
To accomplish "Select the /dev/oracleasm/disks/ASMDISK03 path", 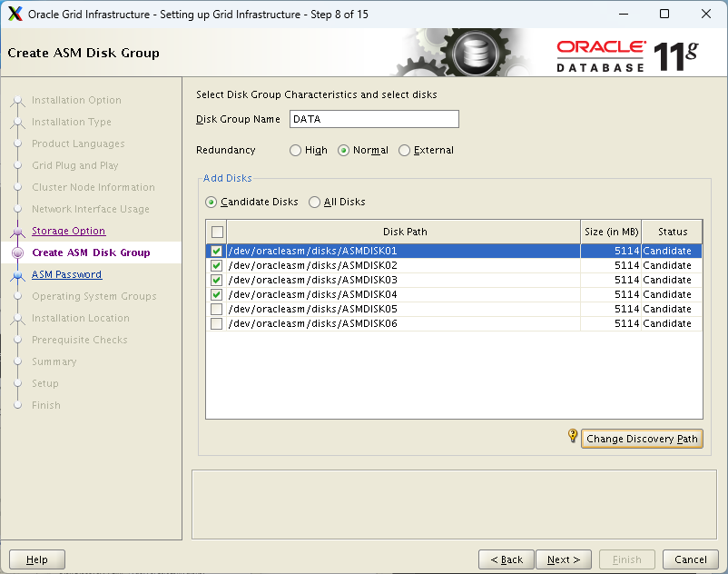I will (312, 280).
